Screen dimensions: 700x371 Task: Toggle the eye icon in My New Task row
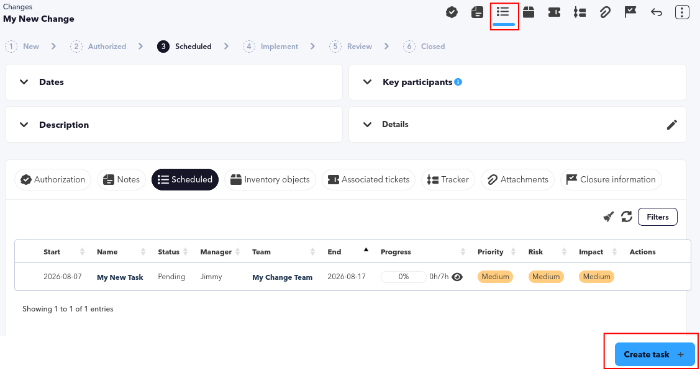457,277
